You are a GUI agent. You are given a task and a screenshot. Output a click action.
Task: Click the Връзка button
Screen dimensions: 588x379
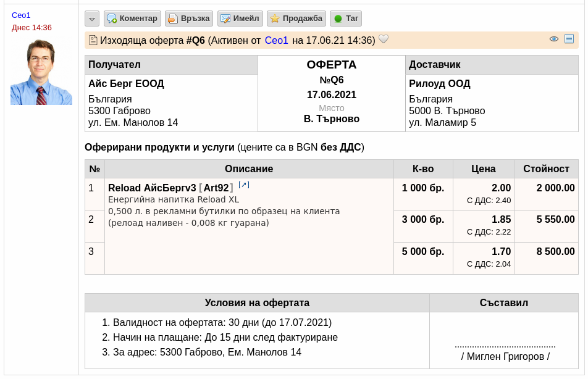coord(189,19)
